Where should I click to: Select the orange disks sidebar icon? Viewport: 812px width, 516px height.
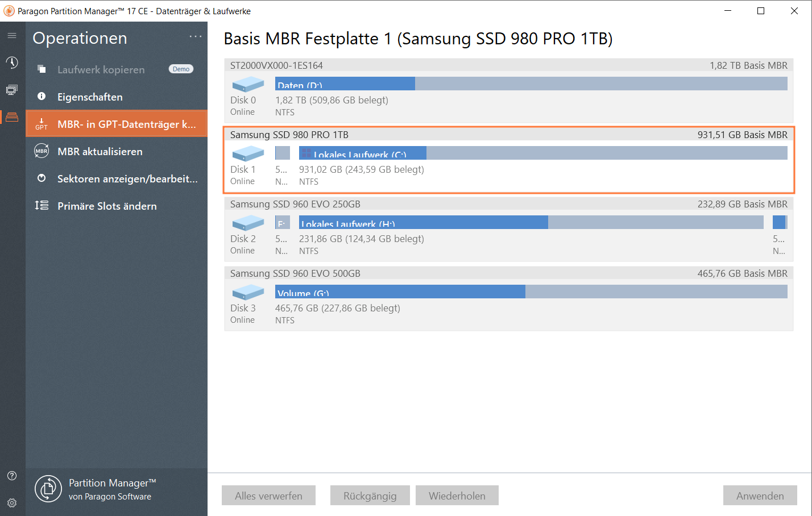point(12,117)
